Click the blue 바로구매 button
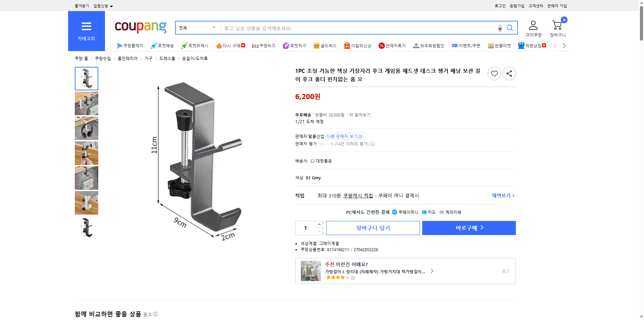The image size is (644, 320). (469, 228)
